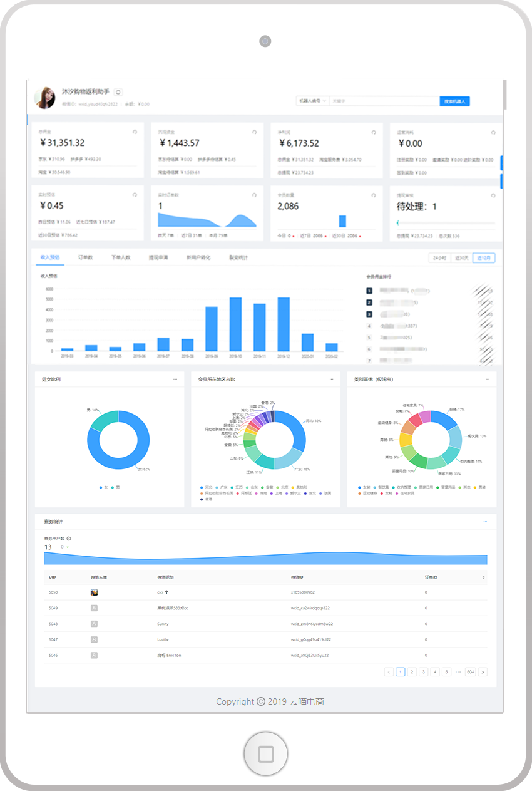Expand options menu of 类别画像 panel
The height and width of the screenshot is (791, 532).
(x=488, y=380)
